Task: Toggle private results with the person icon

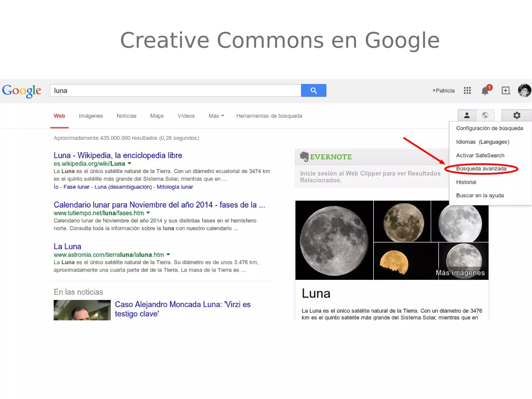Action: [x=467, y=115]
